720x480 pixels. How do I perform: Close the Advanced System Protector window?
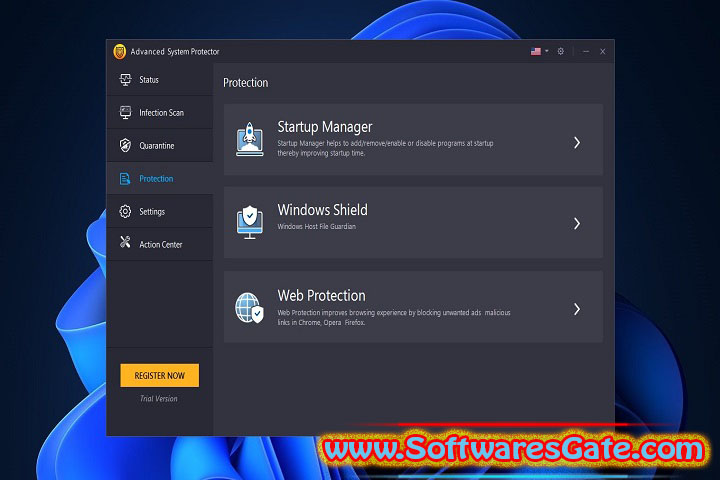click(602, 51)
